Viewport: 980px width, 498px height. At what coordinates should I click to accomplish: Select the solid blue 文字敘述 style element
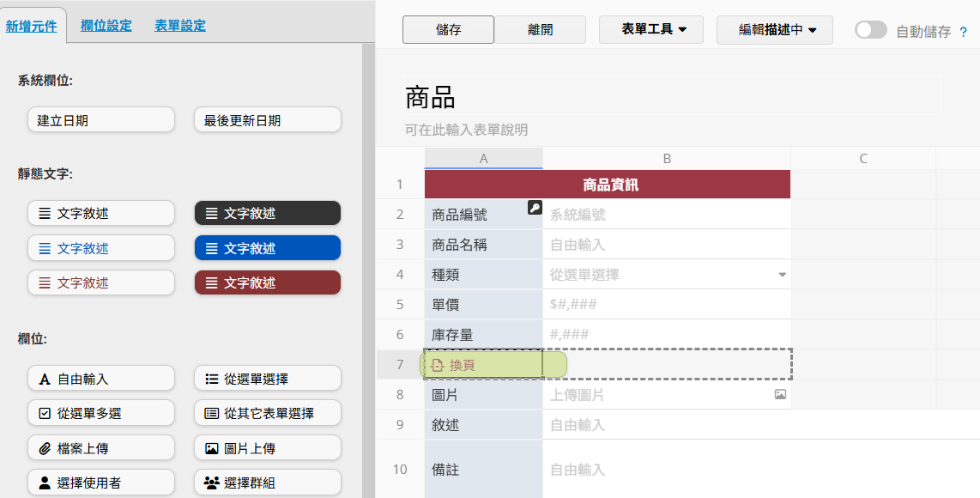click(268, 248)
